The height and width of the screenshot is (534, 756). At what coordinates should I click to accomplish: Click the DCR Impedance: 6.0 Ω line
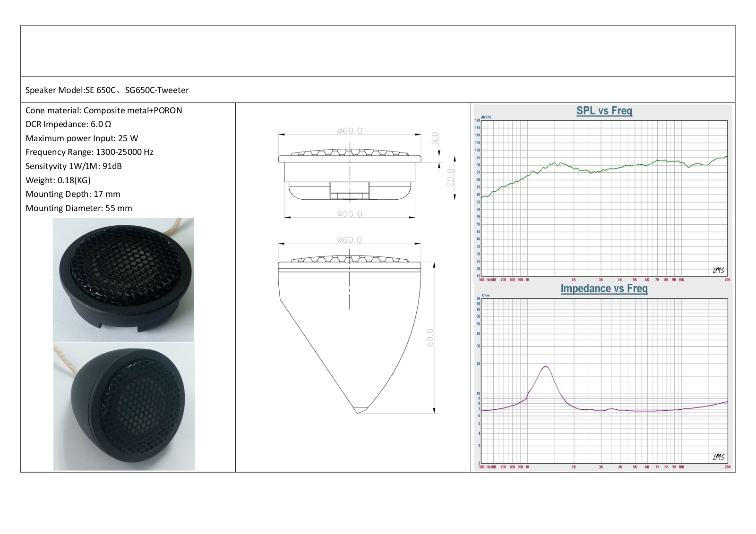(x=68, y=124)
